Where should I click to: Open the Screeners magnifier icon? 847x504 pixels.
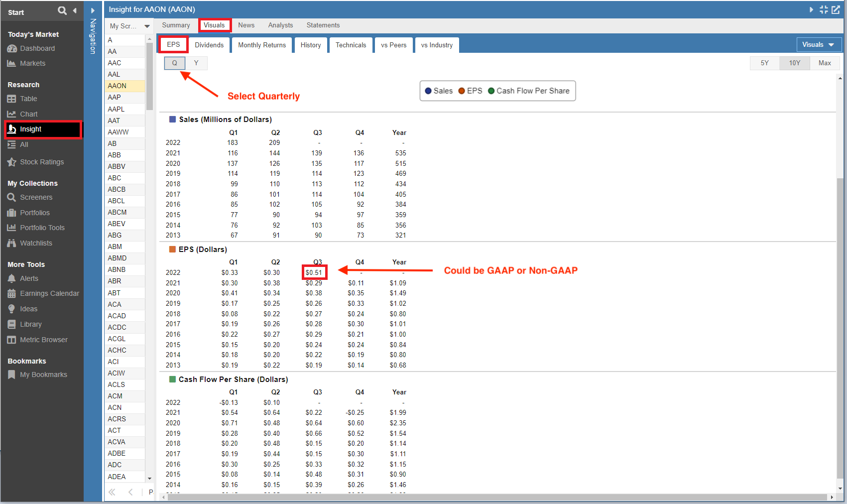pyautogui.click(x=12, y=198)
